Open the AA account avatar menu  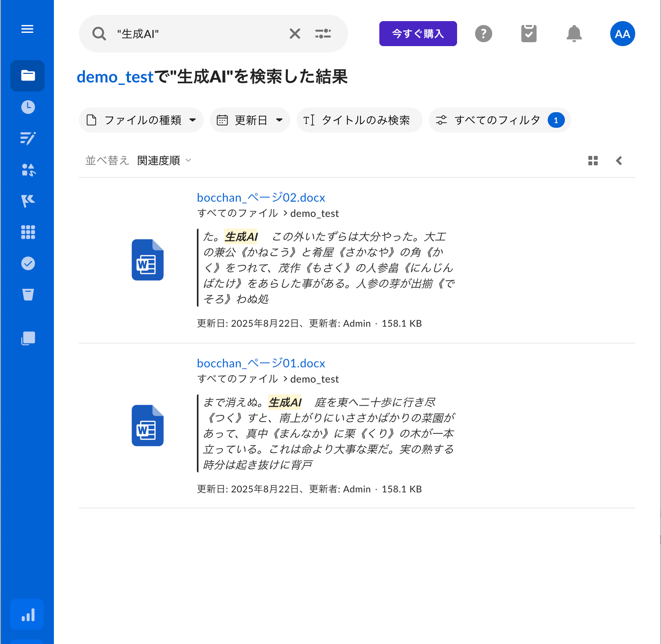coord(622,34)
